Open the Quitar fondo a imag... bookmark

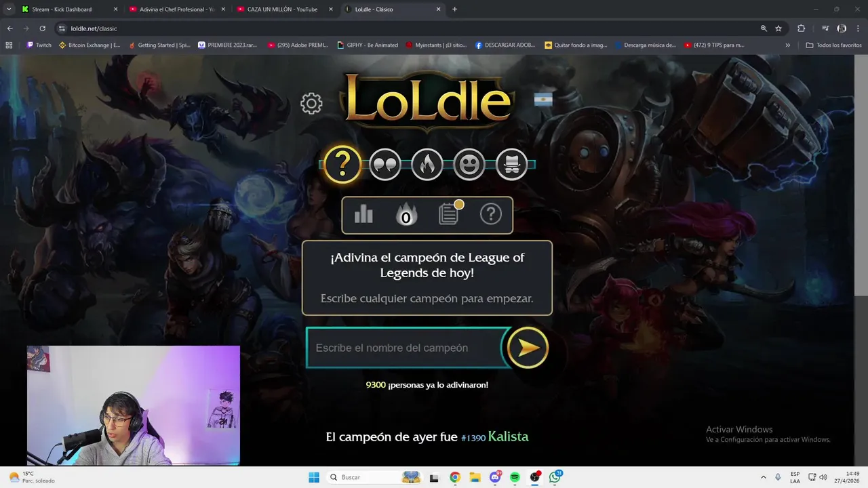coord(576,45)
